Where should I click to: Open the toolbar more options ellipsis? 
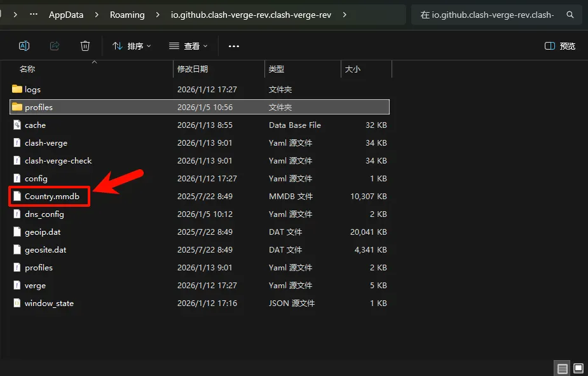(234, 46)
